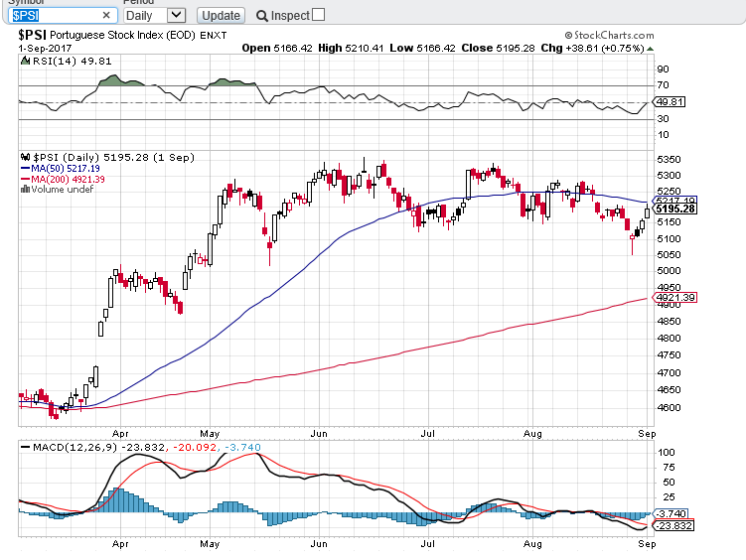Clear the symbol field with the X
The width and height of the screenshot is (746, 560).
coord(106,15)
